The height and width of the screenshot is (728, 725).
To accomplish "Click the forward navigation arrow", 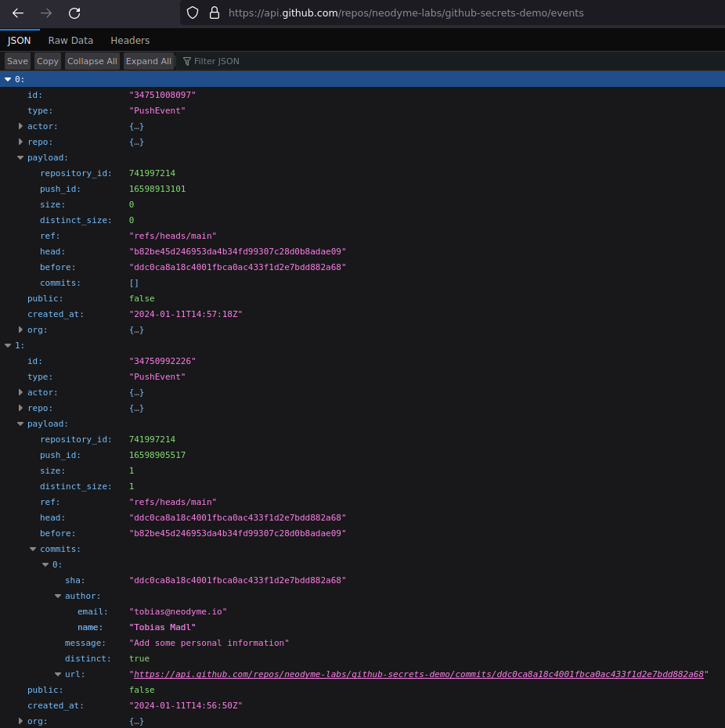I will [47, 13].
